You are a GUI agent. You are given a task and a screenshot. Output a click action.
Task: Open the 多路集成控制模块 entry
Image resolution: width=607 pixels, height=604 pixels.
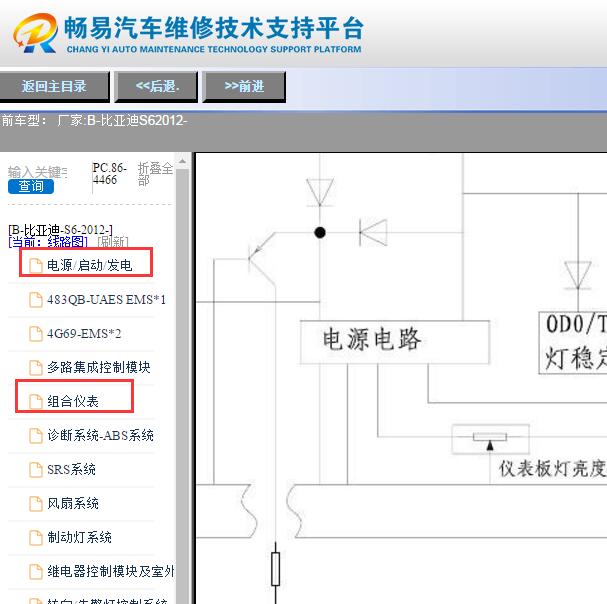99,367
